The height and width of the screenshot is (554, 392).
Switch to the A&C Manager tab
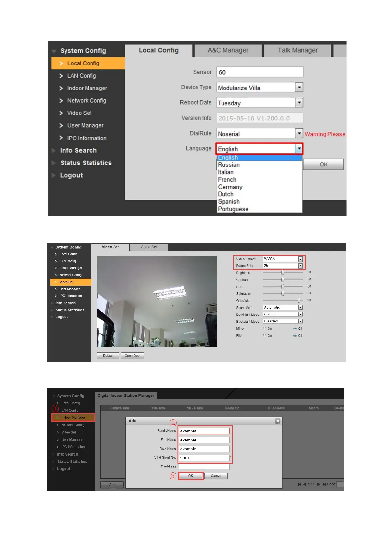tap(228, 51)
